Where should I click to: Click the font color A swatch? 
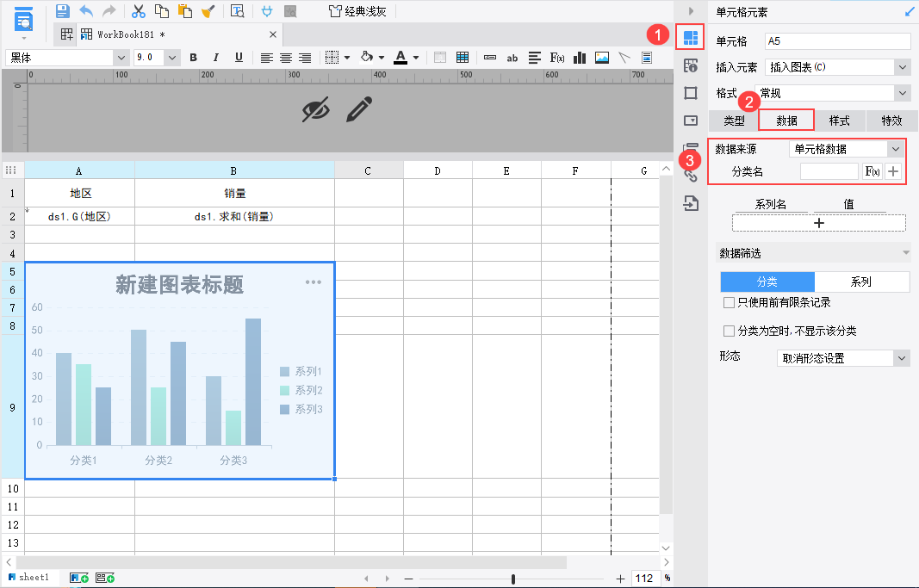pyautogui.click(x=401, y=58)
